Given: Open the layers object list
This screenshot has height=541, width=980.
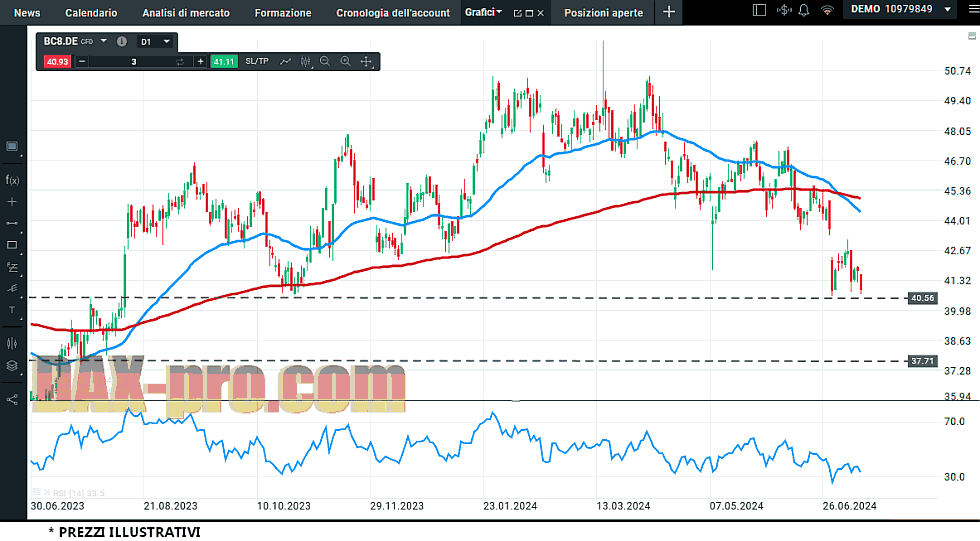Looking at the screenshot, I should 12,366.
